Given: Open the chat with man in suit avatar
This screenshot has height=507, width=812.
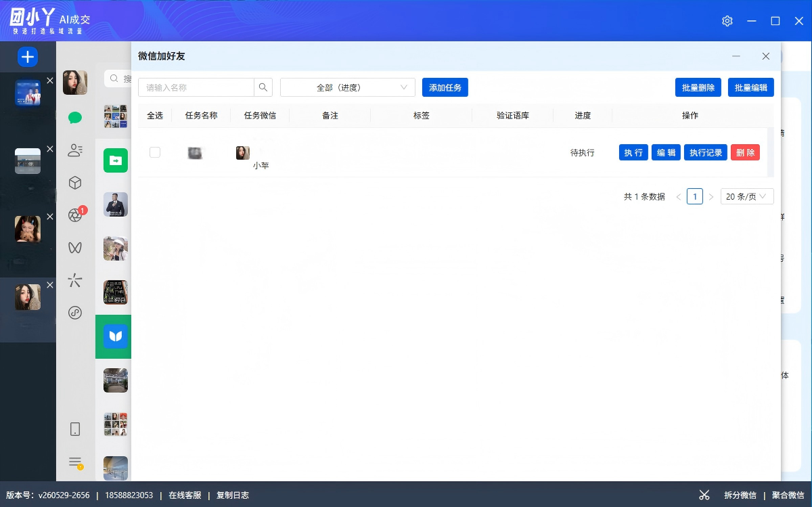Looking at the screenshot, I should pyautogui.click(x=116, y=204).
